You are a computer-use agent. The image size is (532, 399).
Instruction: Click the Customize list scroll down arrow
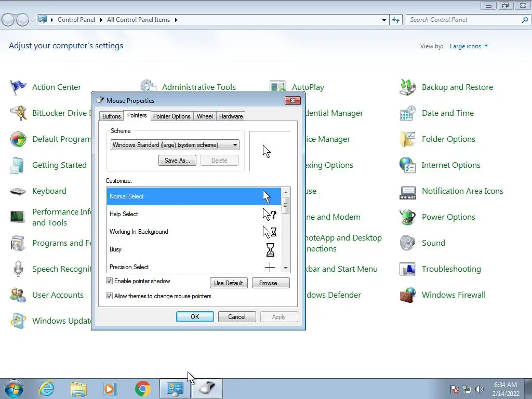(x=286, y=268)
